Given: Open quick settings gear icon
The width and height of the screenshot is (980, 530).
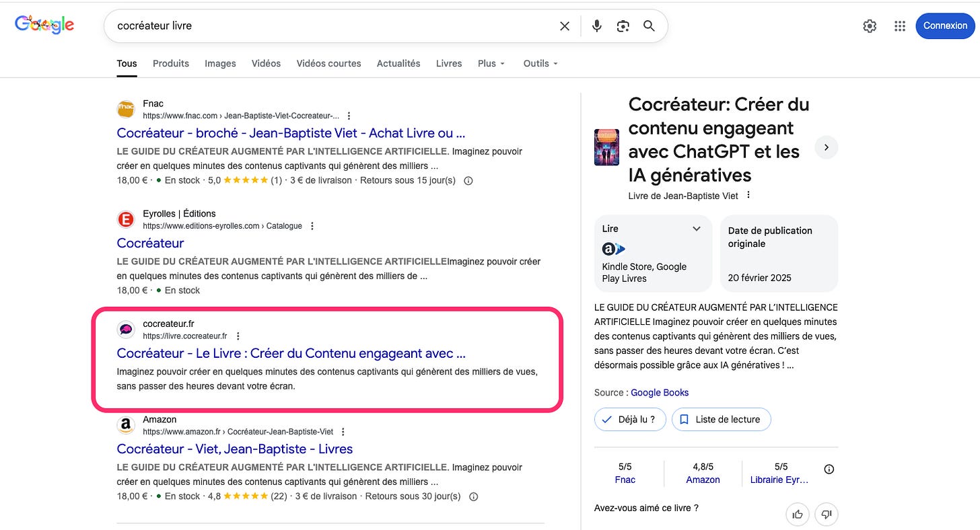Looking at the screenshot, I should (870, 26).
